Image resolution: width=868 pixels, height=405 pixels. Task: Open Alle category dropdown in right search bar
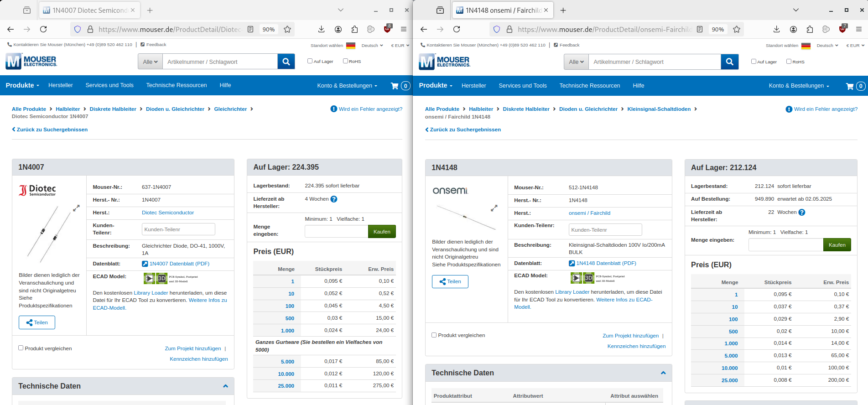pyautogui.click(x=576, y=62)
